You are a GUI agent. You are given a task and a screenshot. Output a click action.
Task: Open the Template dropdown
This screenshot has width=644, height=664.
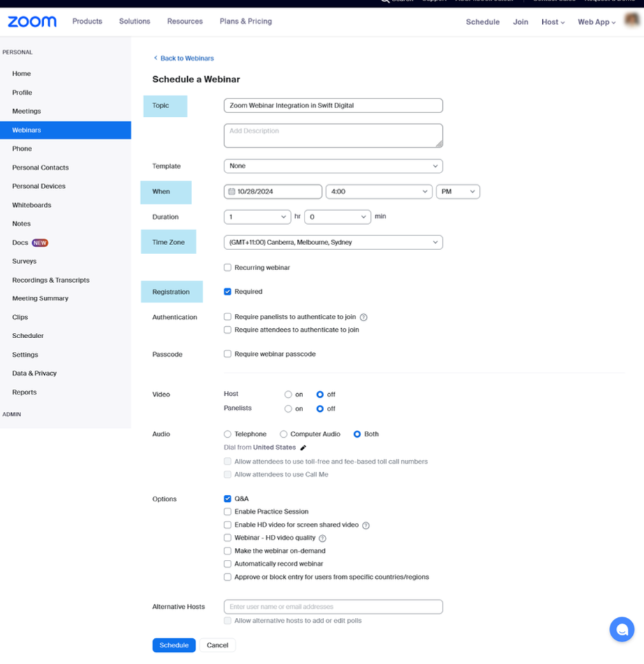pos(333,166)
